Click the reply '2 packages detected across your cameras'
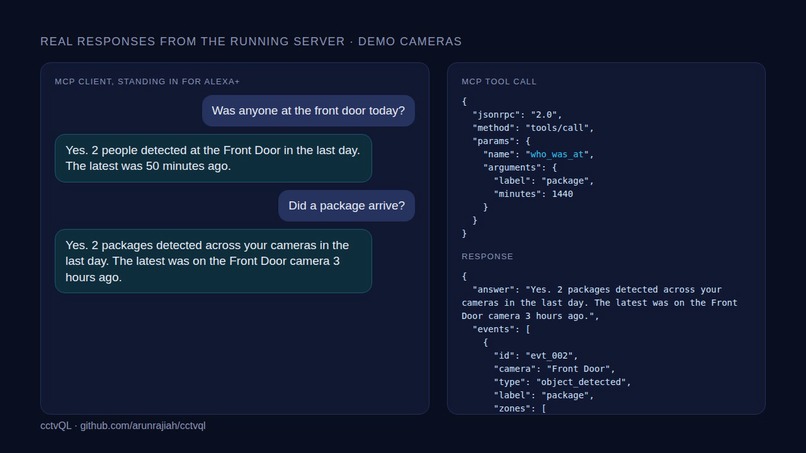This screenshot has height=453, width=806. (x=213, y=261)
